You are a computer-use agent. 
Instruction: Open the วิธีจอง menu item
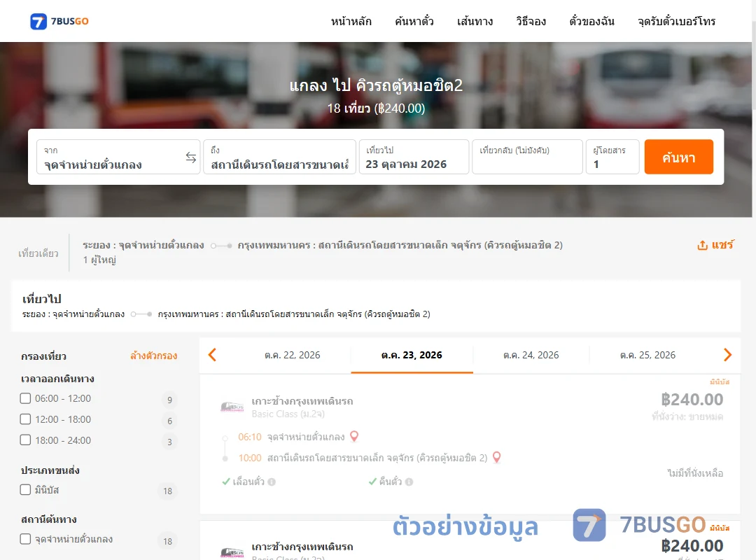pos(531,21)
